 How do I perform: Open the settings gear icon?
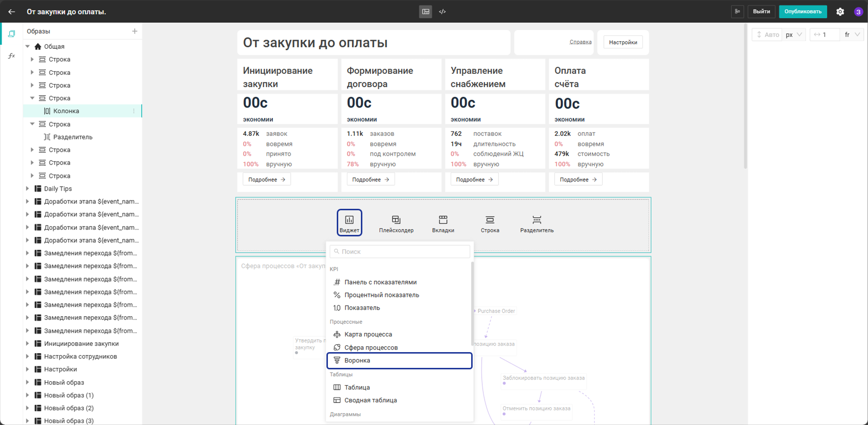pyautogui.click(x=840, y=12)
